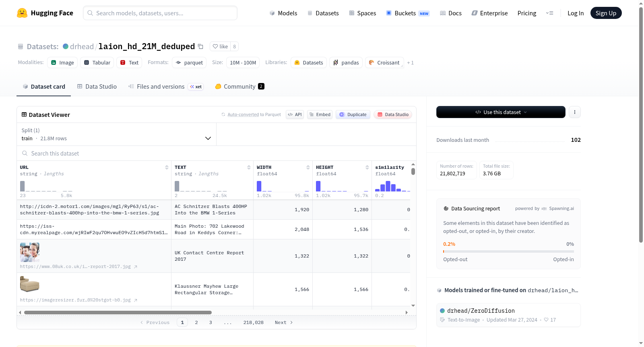Sort the HEIGHT column
Screen dimensions: 644x347
[x=367, y=167]
